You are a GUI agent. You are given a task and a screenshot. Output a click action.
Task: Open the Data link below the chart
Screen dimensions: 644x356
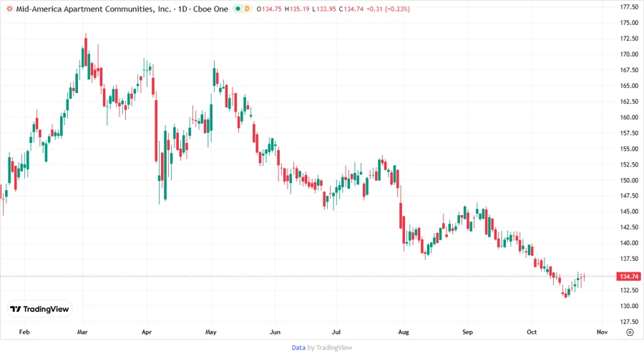[x=298, y=347]
